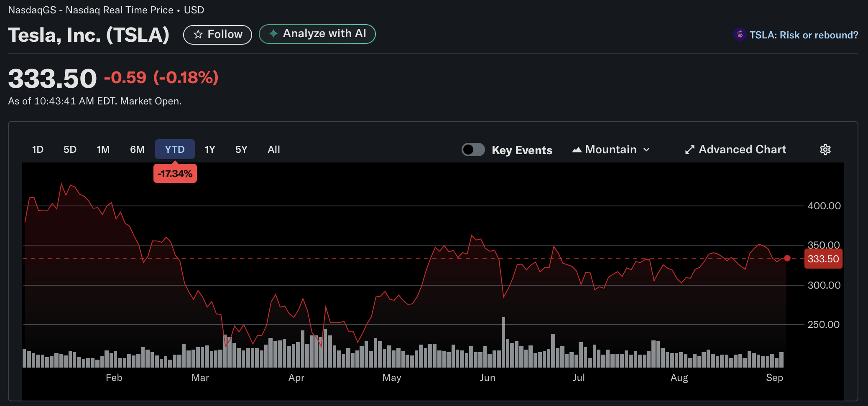
Task: Click the Sep label on time axis
Action: click(774, 378)
